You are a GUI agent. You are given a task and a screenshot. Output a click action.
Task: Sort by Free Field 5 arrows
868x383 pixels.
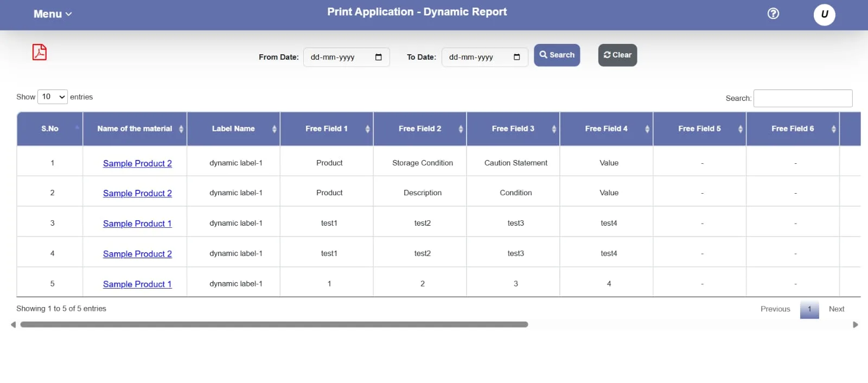pos(741,129)
